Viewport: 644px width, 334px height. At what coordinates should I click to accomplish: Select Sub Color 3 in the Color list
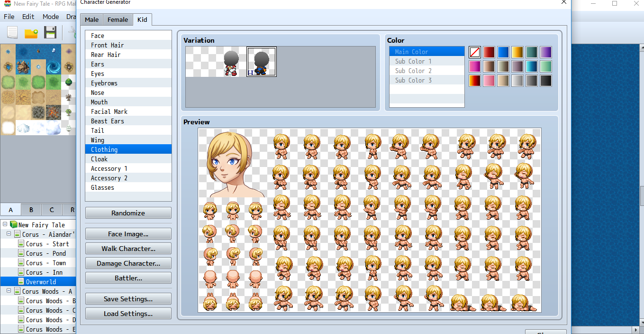point(427,80)
